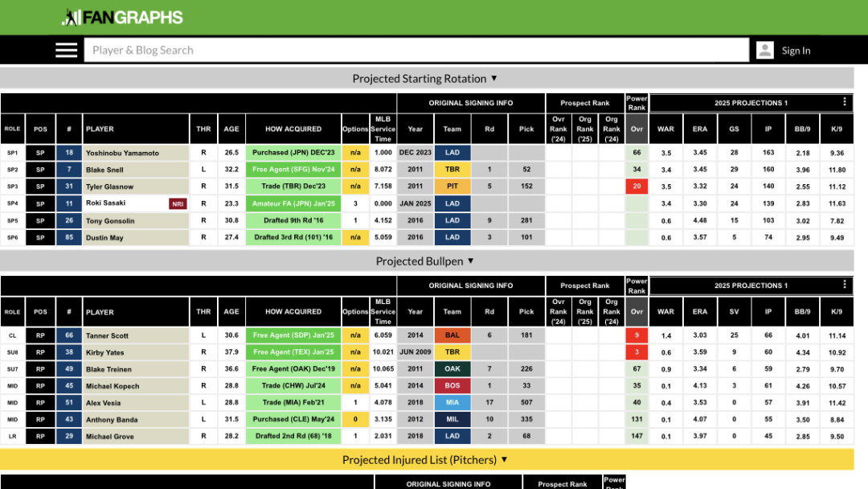The width and height of the screenshot is (868, 489).
Task: Open Kirby Yates's player page
Action: [x=104, y=352]
